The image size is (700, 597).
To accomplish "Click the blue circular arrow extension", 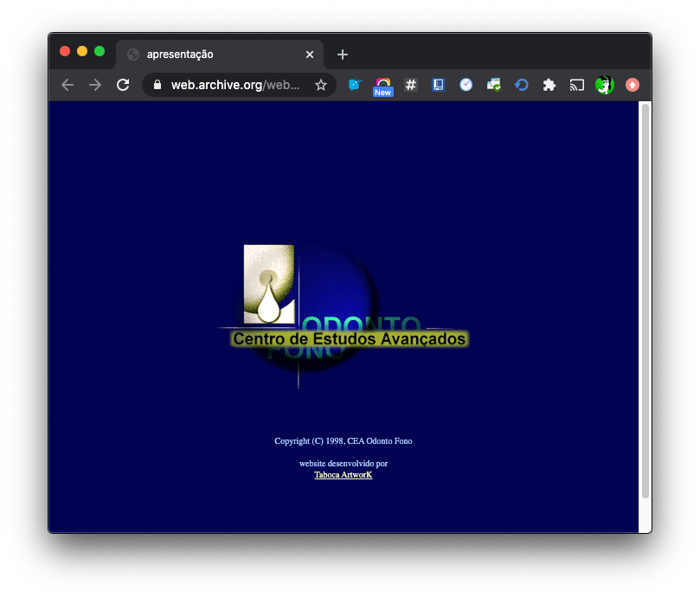I will pyautogui.click(x=521, y=85).
